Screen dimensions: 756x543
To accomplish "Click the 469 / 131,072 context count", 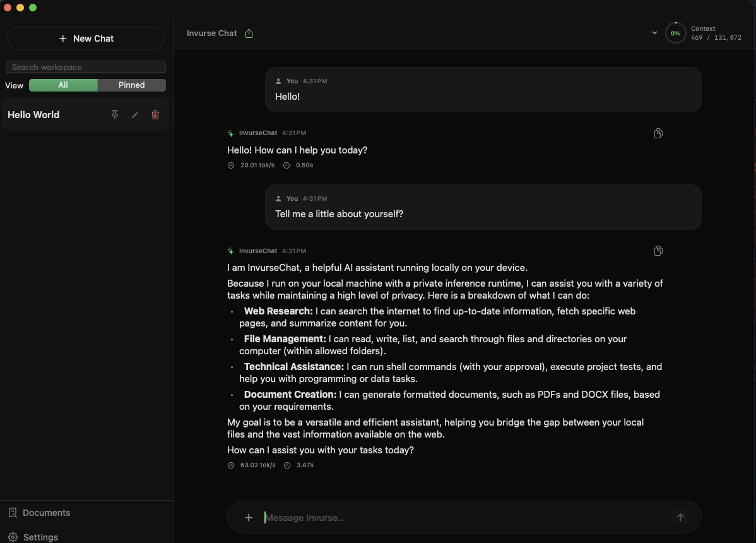I will pyautogui.click(x=716, y=38).
